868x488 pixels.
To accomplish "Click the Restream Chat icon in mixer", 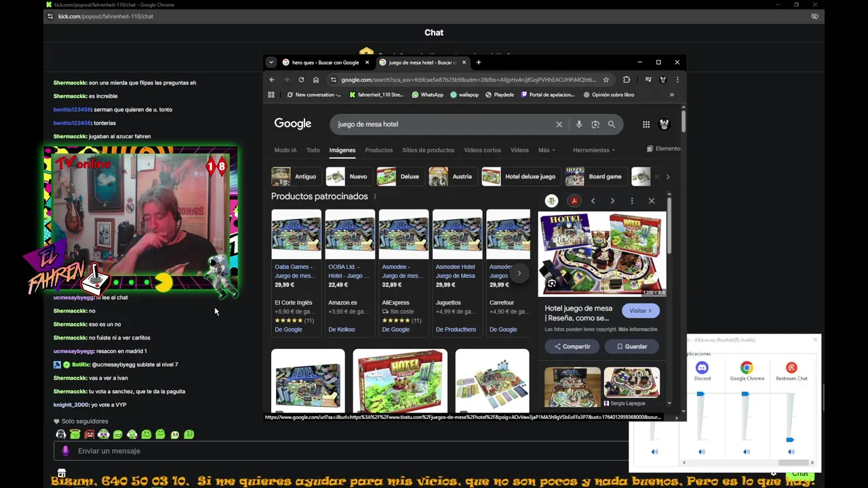I will 791,367.
